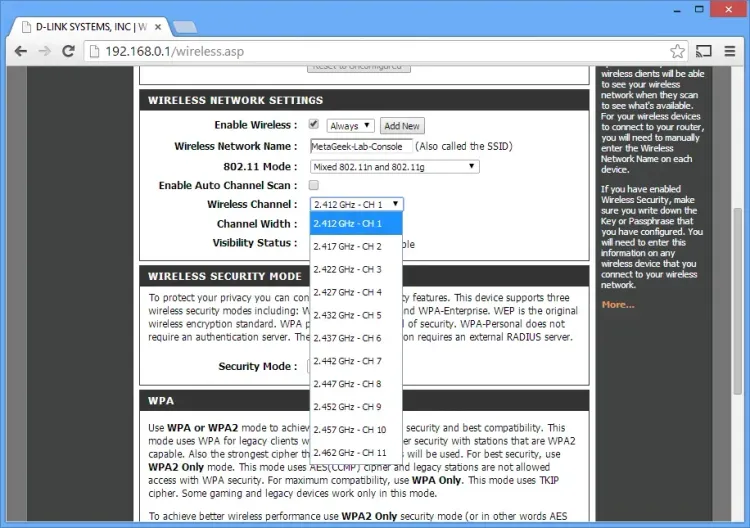Enable the Auto Channel Scan checkbox
Screen dimensions: 750x528
pos(314,185)
